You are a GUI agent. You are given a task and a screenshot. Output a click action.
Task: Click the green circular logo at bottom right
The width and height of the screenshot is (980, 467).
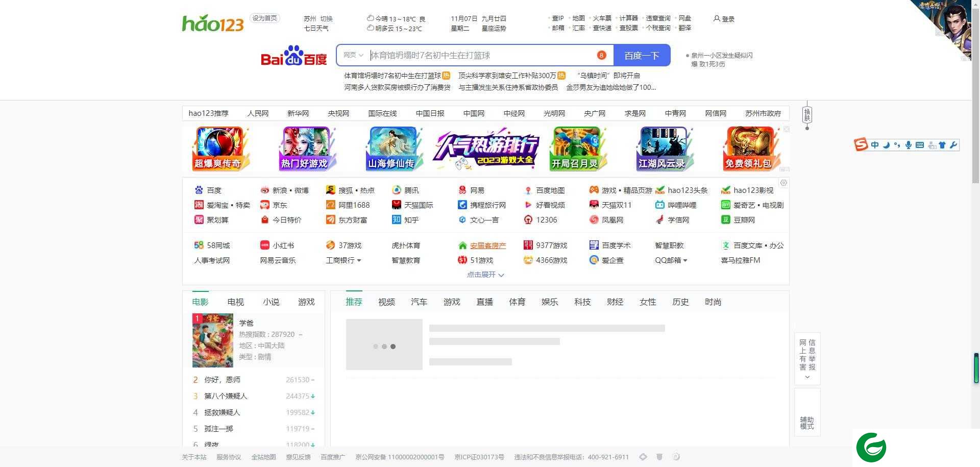tap(871, 448)
